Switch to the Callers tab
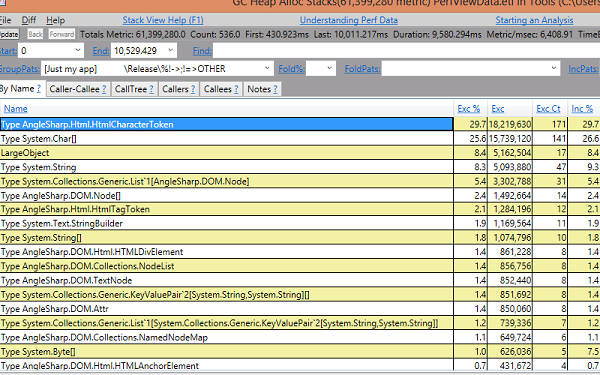 click(178, 89)
